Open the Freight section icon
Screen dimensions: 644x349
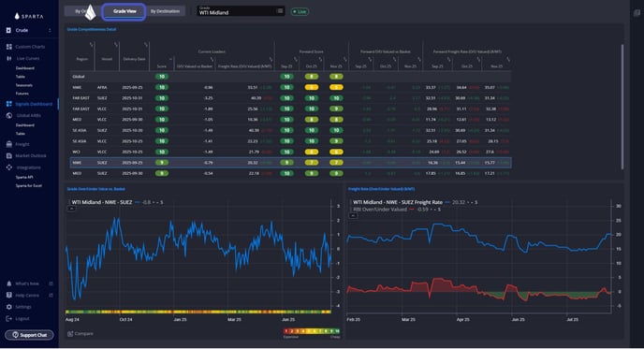click(x=9, y=144)
